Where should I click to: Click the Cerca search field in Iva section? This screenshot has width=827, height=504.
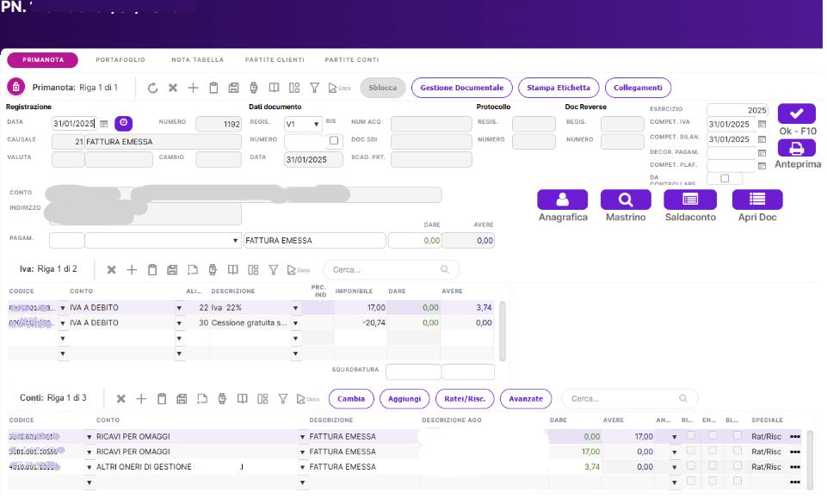click(x=391, y=270)
